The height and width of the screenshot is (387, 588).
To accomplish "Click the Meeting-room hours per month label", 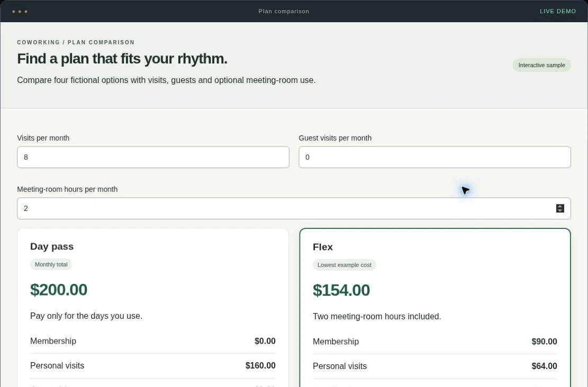I will point(67,189).
